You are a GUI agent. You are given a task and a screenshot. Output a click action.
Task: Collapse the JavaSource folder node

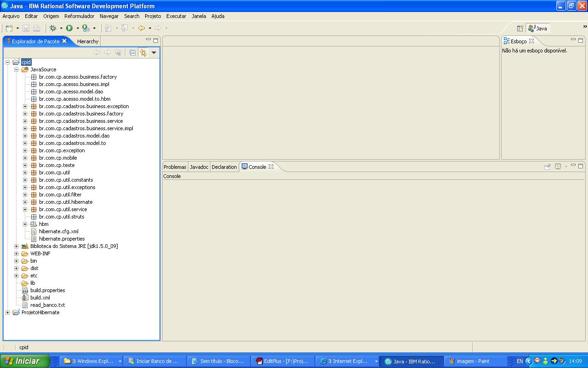point(16,69)
